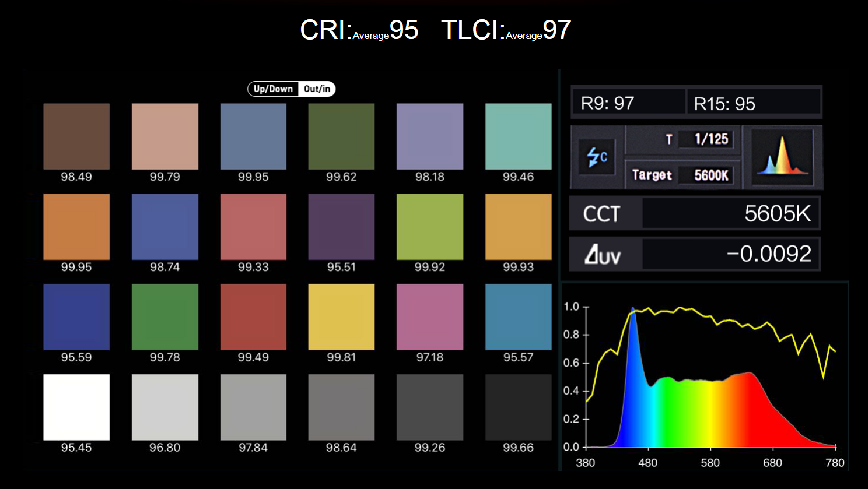
Task: Pick the teal swatch labeled 99.46
Action: click(x=518, y=136)
